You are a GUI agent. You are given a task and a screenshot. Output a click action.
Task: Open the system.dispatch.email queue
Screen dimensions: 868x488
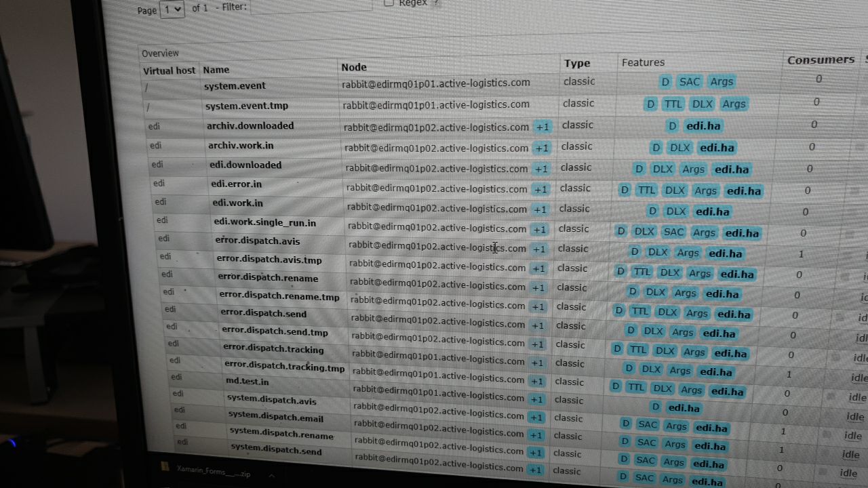tap(275, 416)
